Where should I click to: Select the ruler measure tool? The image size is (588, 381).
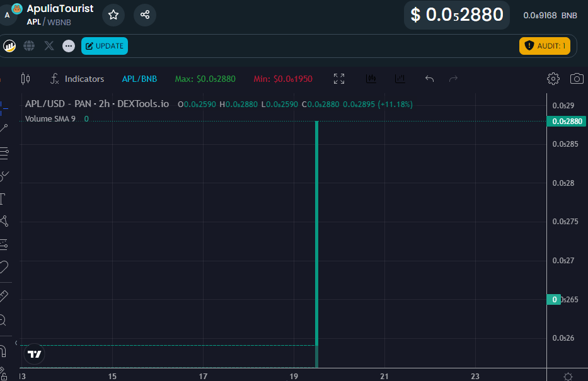pyautogui.click(x=4, y=297)
